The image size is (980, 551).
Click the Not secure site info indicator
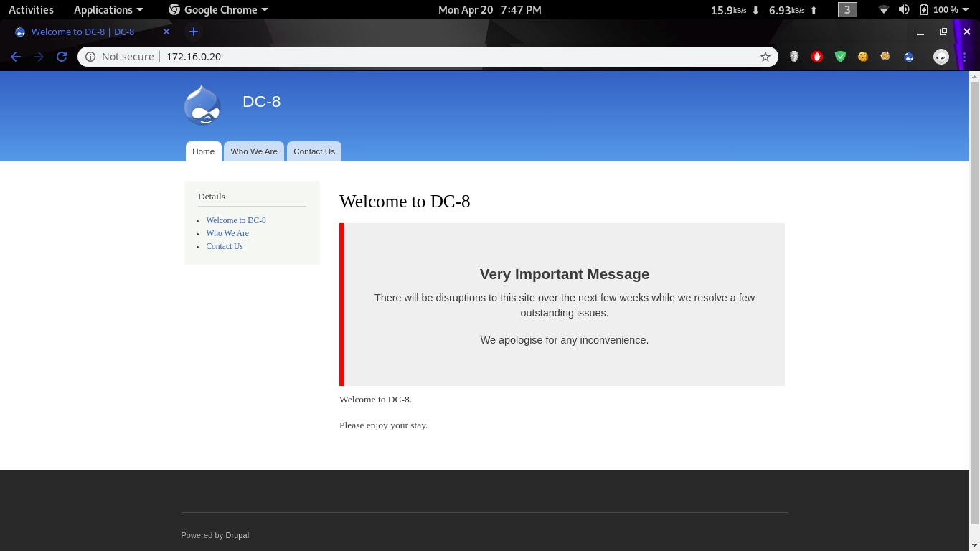click(120, 57)
